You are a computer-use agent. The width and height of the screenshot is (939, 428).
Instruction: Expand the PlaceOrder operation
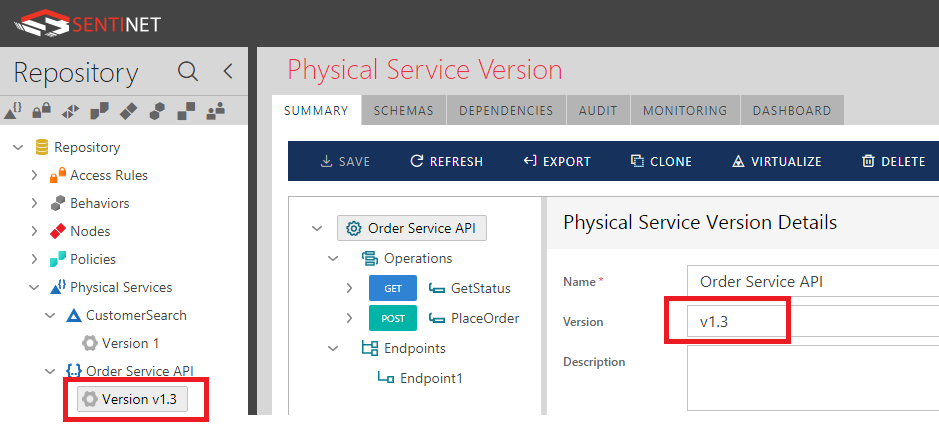(349, 318)
